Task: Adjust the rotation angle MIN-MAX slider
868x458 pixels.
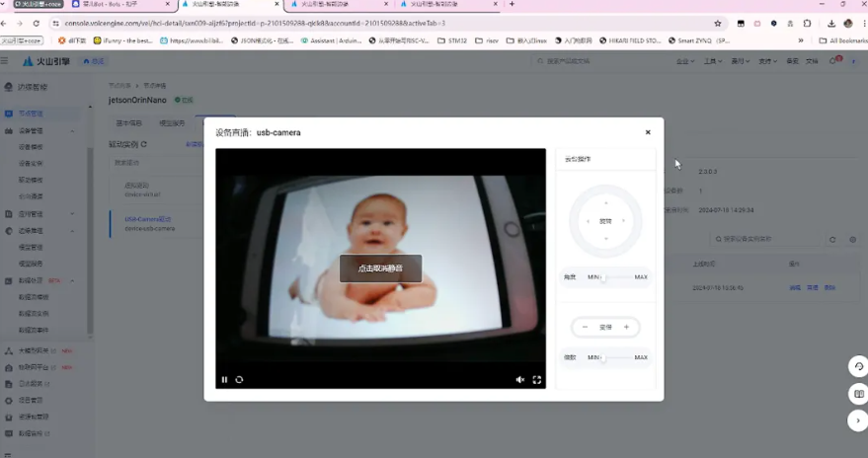Action: click(604, 277)
